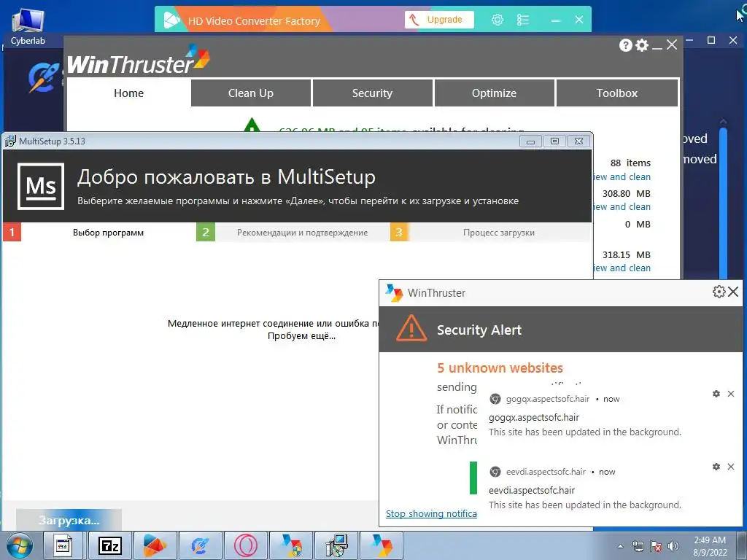Image resolution: width=747 pixels, height=560 pixels.
Task: Click the Action Center flag tray icon
Action: [x=656, y=546]
